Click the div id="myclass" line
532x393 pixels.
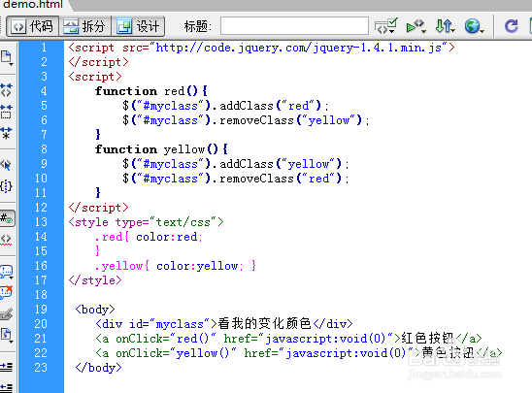[x=224, y=324]
